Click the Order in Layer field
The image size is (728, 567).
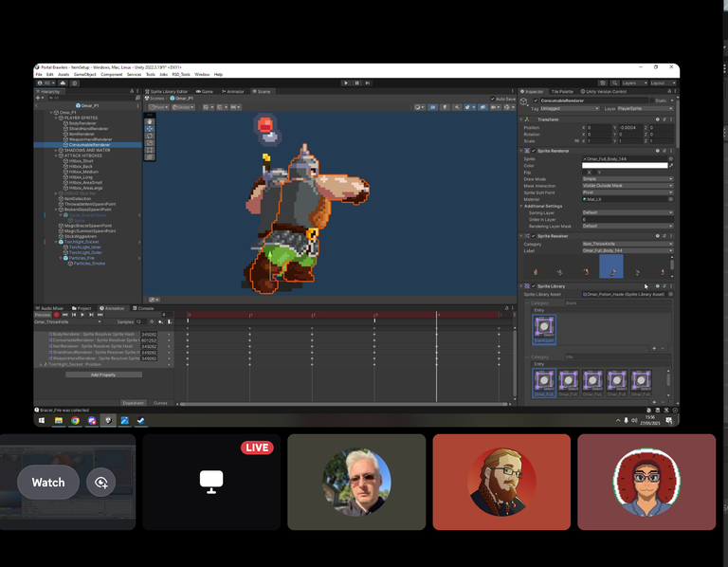(628, 220)
